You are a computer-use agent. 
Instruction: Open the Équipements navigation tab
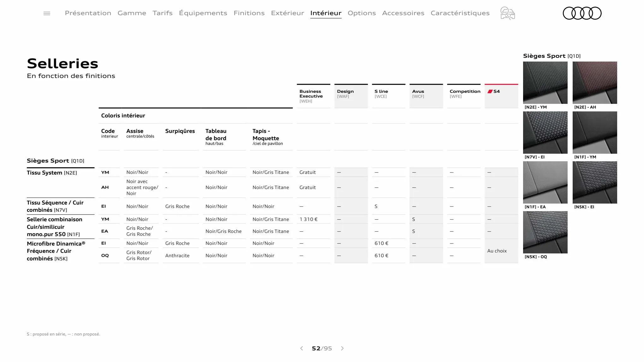click(x=203, y=13)
